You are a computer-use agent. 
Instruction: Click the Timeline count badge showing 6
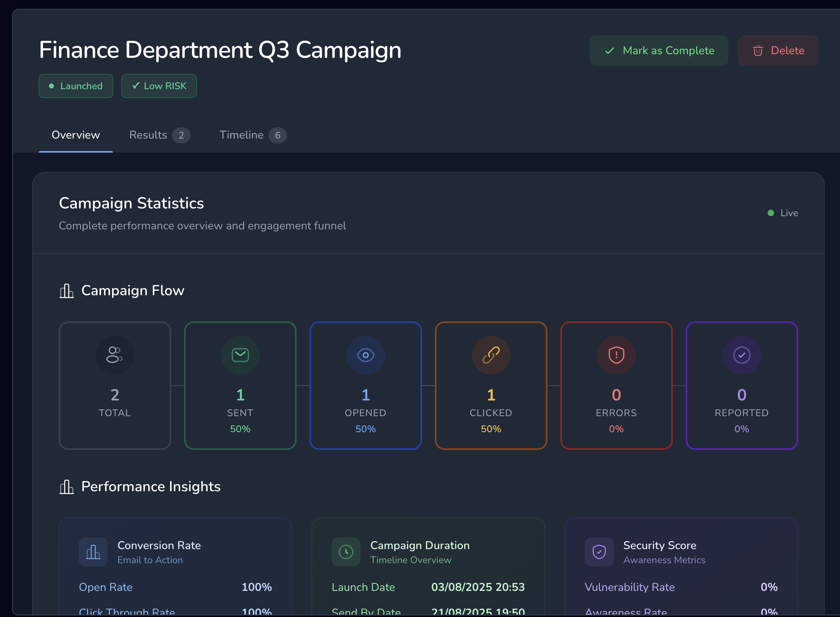(278, 135)
